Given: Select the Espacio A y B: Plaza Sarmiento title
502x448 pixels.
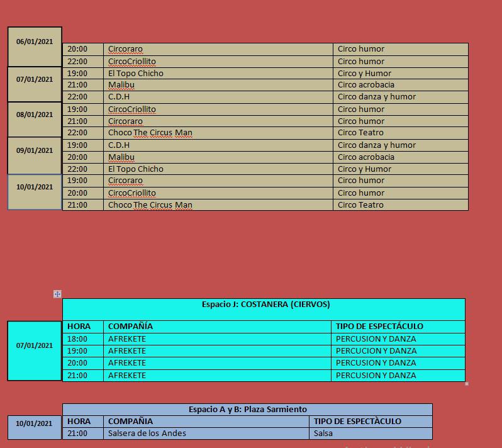Looking at the screenshot, I should click(x=247, y=409).
